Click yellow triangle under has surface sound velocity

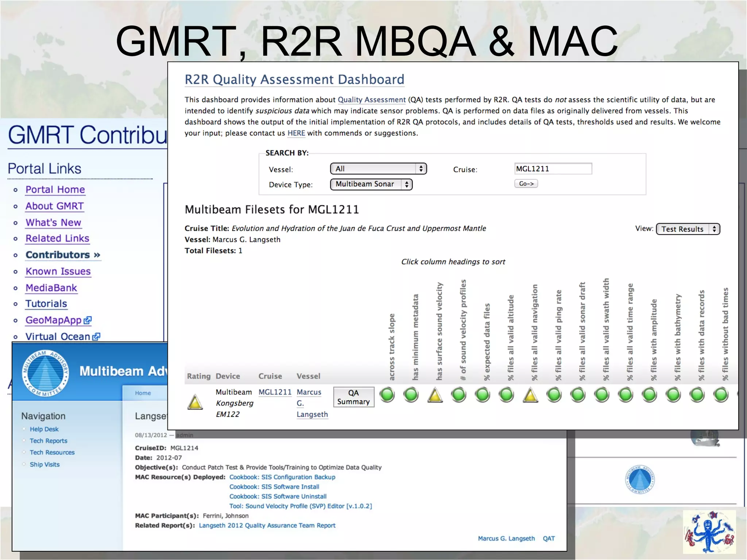[435, 395]
